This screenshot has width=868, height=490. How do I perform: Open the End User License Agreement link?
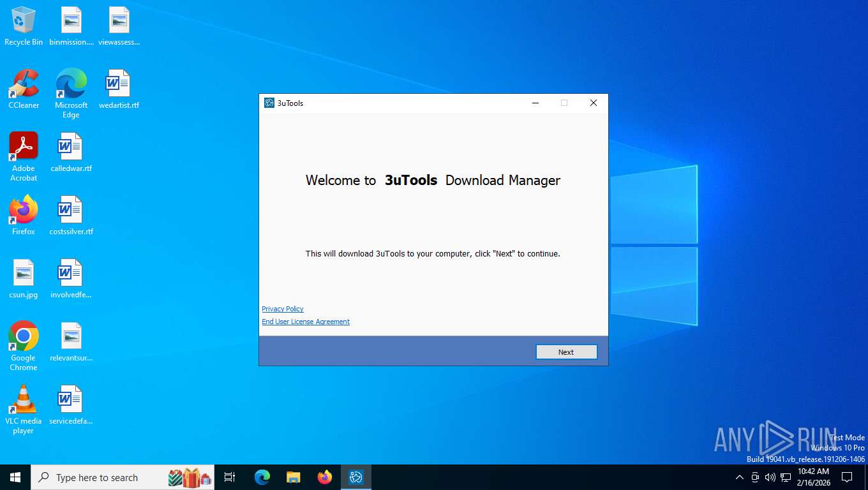tap(306, 322)
